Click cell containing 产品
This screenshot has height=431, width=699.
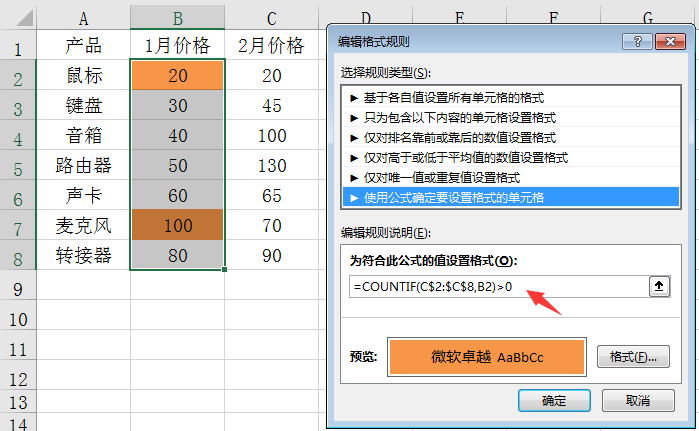point(83,45)
